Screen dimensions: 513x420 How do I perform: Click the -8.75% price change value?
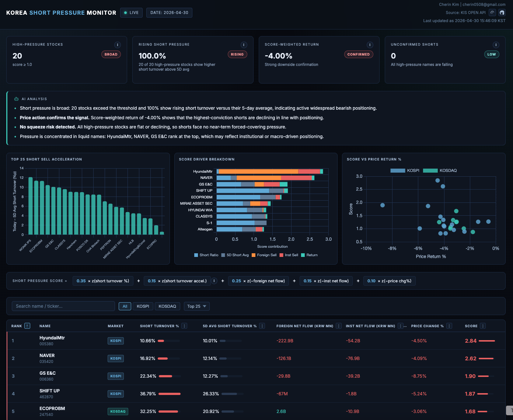[419, 376]
